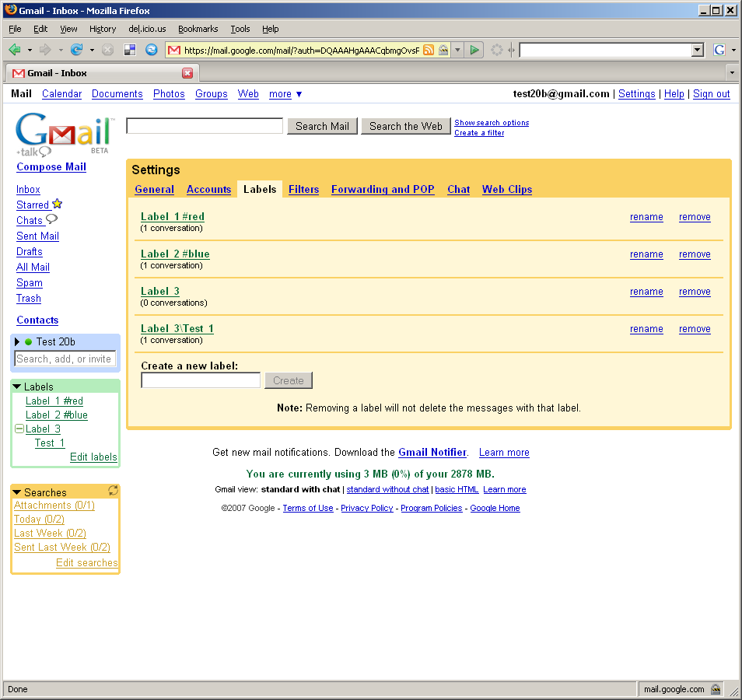Viewport: 742px width, 700px height.
Task: Click the Gmail search input box
Action: click(205, 126)
